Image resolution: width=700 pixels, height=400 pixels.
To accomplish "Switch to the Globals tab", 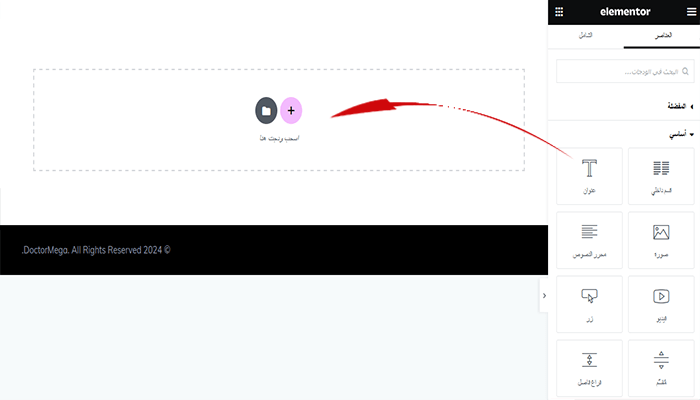I will coord(586,35).
